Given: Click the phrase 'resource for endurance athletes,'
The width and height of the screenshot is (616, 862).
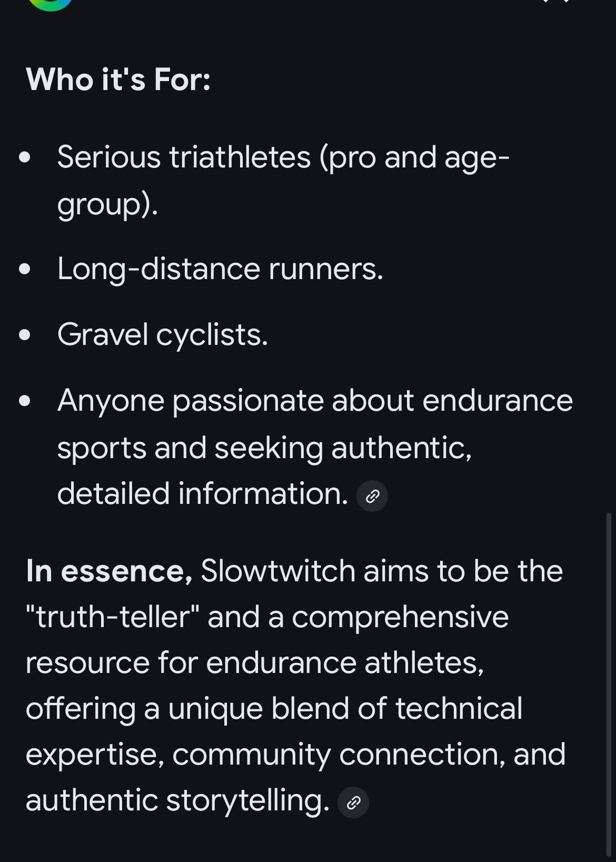Looking at the screenshot, I should tap(254, 663).
